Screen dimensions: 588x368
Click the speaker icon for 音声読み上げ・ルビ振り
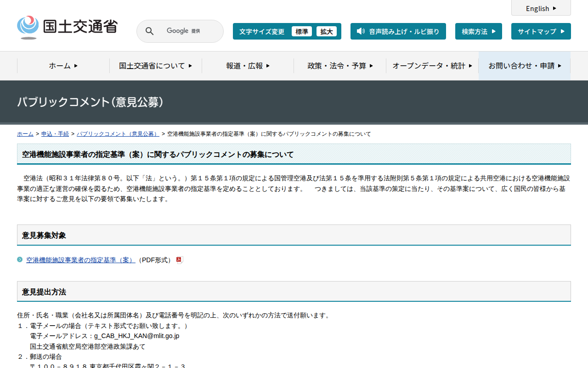tap(360, 31)
